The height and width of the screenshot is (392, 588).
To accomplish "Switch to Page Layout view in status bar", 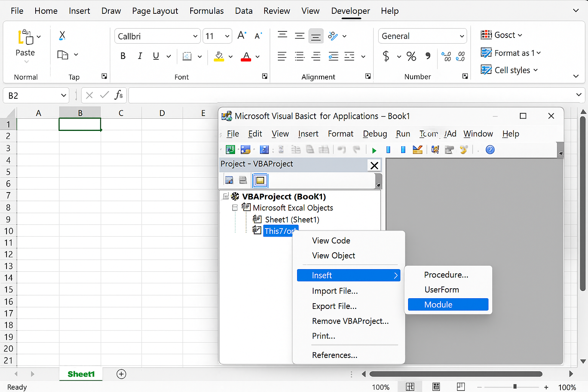I will click(436, 387).
